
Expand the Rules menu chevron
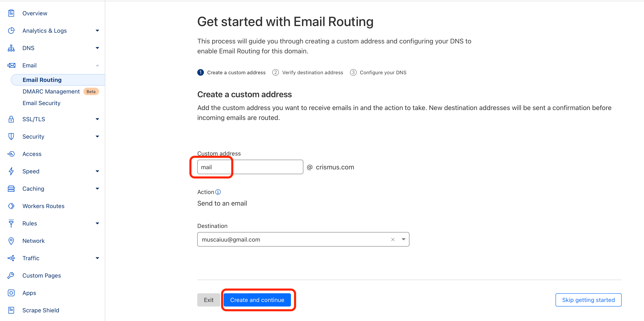click(97, 223)
